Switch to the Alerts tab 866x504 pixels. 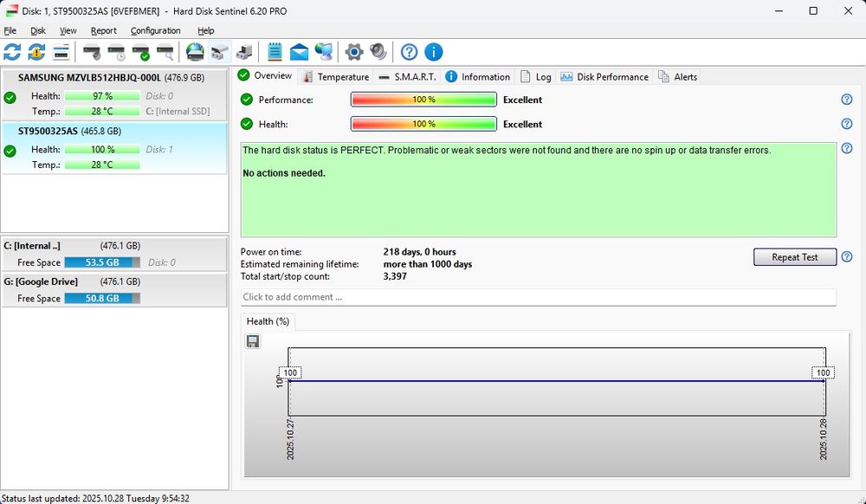coord(678,77)
